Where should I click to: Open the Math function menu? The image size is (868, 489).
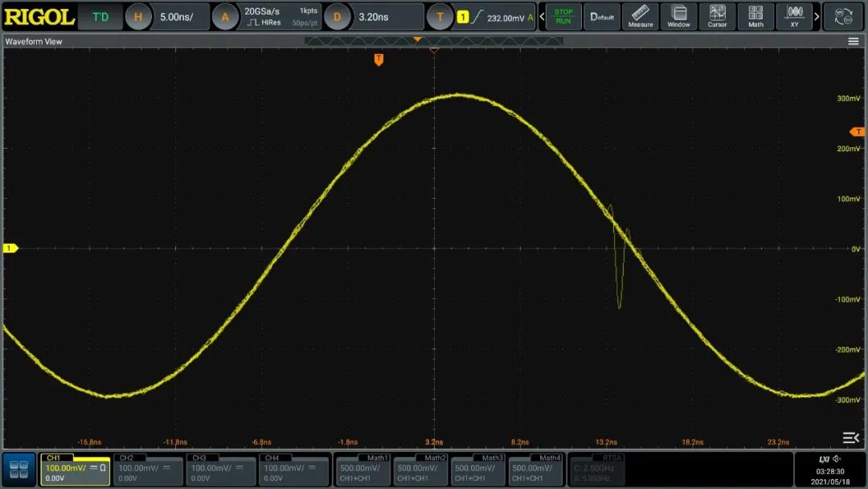(x=755, y=17)
